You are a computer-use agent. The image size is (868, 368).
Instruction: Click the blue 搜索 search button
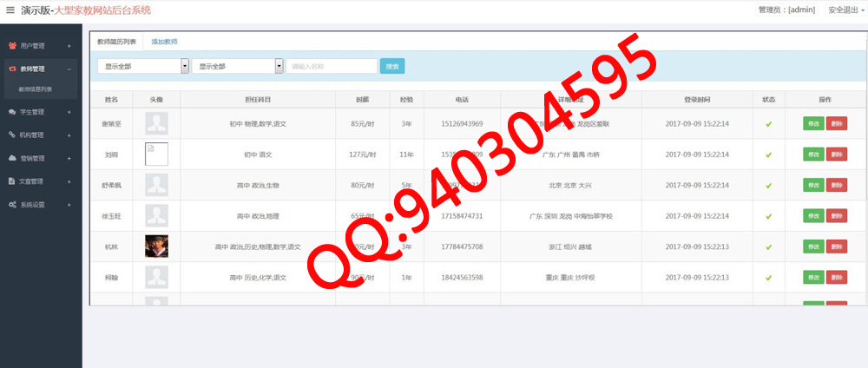(x=392, y=66)
